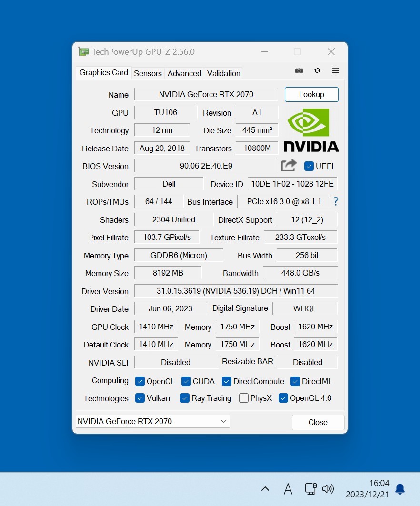This screenshot has height=506, width=420.
Task: Open the hamburger menu icon
Action: click(x=335, y=70)
